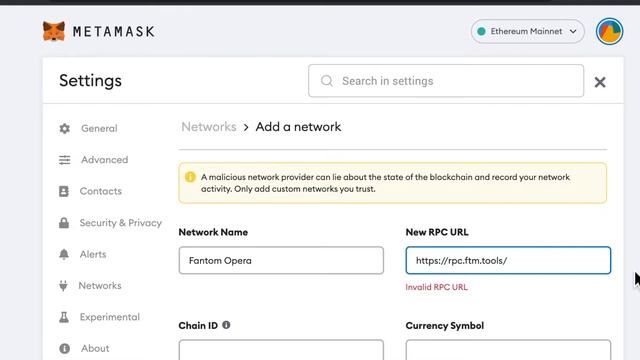Click the Network Name field with Fantom Opera
This screenshot has height=360, width=640.
281,260
